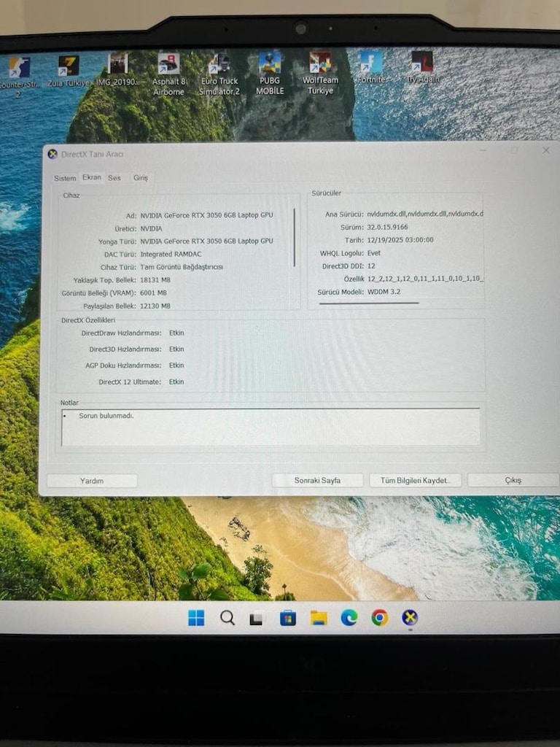Select the DirectDraw Hızlandırması Etkin value
Image resolution: width=560 pixels, height=747 pixels.
pyautogui.click(x=176, y=333)
